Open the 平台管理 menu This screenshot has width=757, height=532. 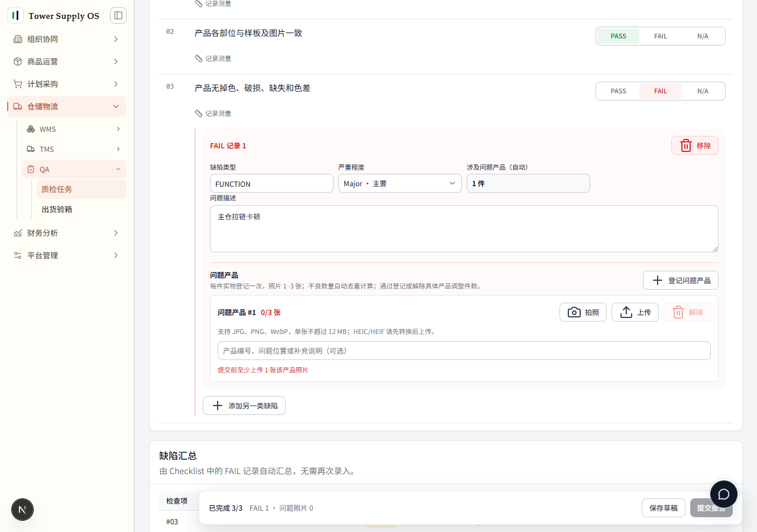[x=67, y=255]
